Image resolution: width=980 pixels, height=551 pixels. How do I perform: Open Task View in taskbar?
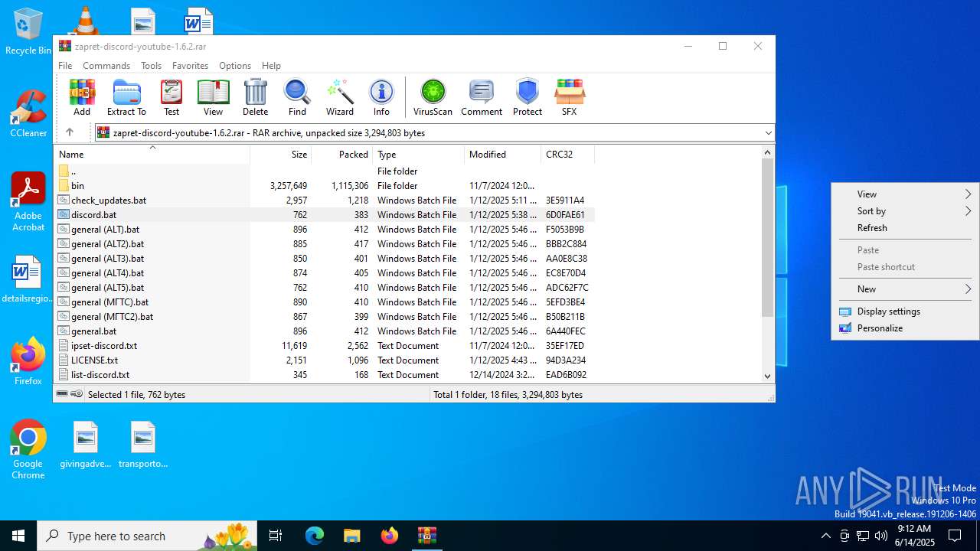pyautogui.click(x=276, y=536)
